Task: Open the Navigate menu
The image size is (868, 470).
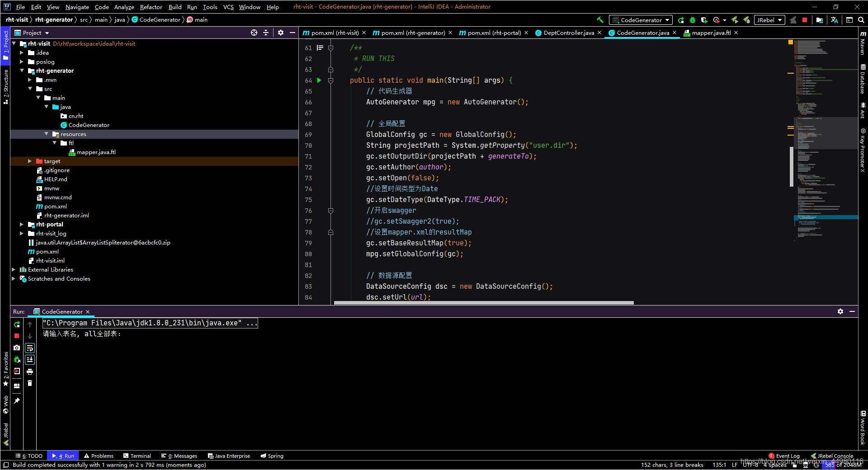Action: (77, 7)
